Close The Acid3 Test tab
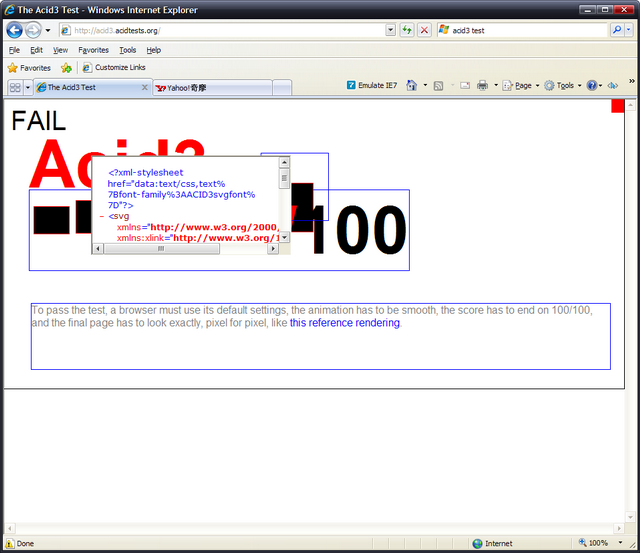The width and height of the screenshot is (640, 553). point(144,87)
